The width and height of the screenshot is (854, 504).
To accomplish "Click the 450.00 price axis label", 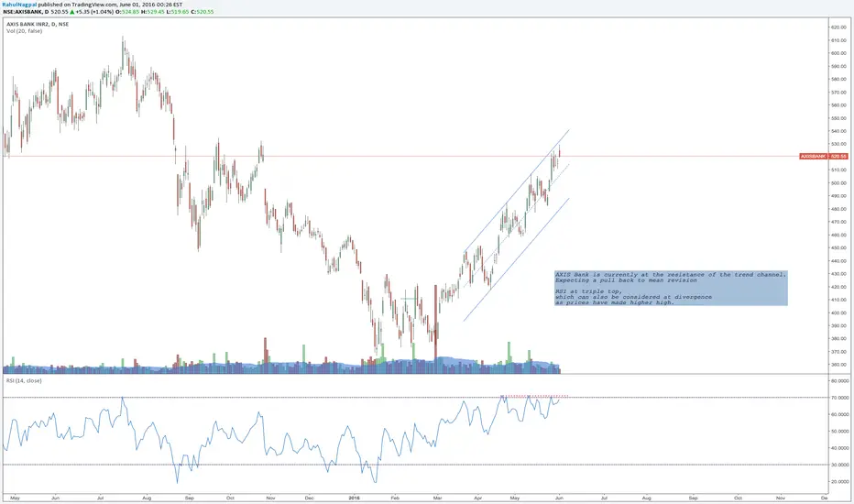I will pos(838,248).
